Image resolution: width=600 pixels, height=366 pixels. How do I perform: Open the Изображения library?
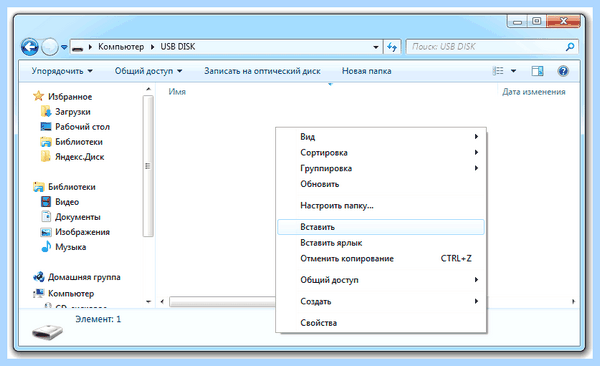(x=82, y=232)
